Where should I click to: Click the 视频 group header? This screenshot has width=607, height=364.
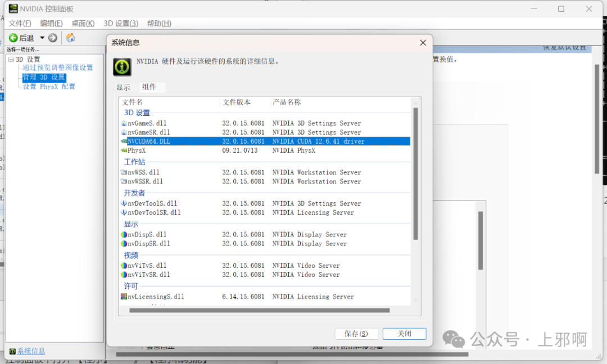coord(131,255)
